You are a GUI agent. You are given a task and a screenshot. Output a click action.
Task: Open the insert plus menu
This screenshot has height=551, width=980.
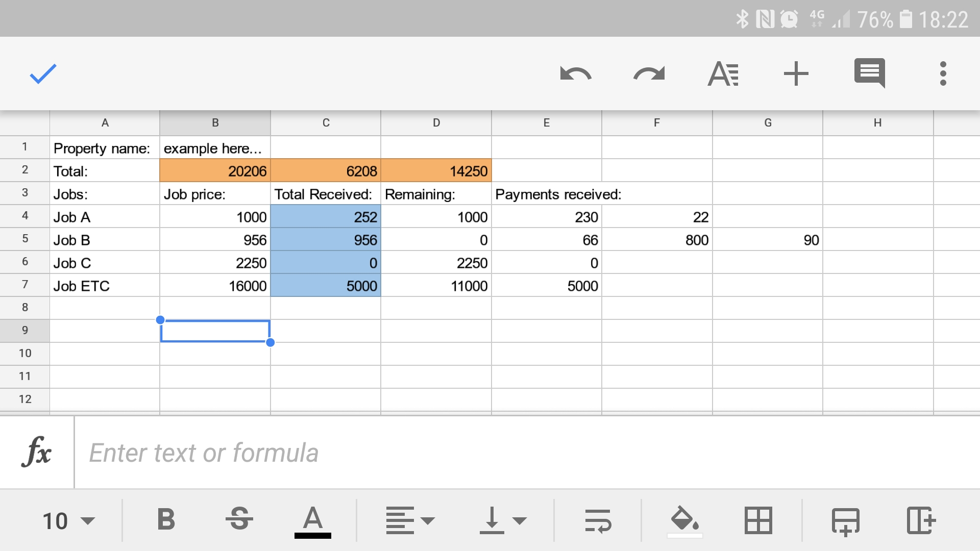tap(796, 74)
